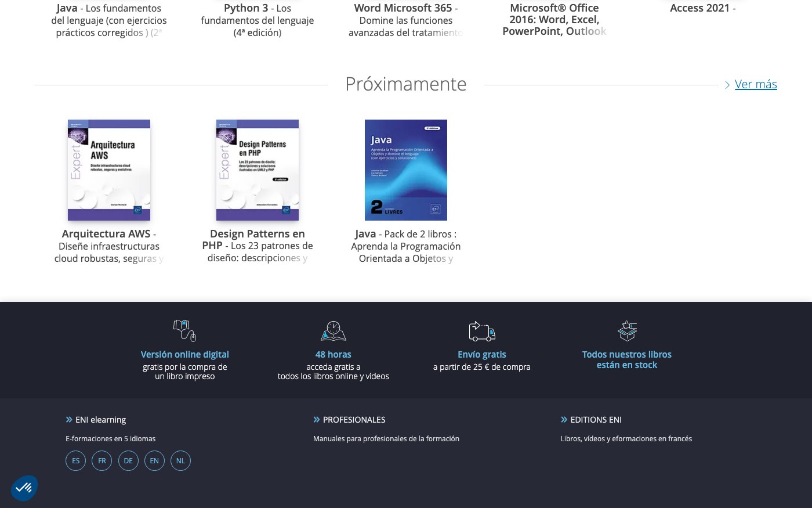Viewport: 812px width, 508px height.
Task: Select the NL language circle
Action: pos(180,461)
